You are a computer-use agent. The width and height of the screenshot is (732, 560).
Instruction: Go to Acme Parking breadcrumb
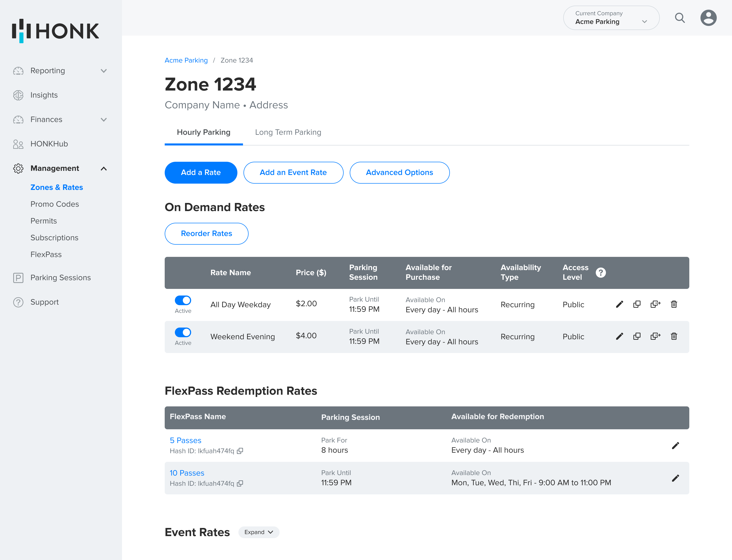(x=186, y=60)
